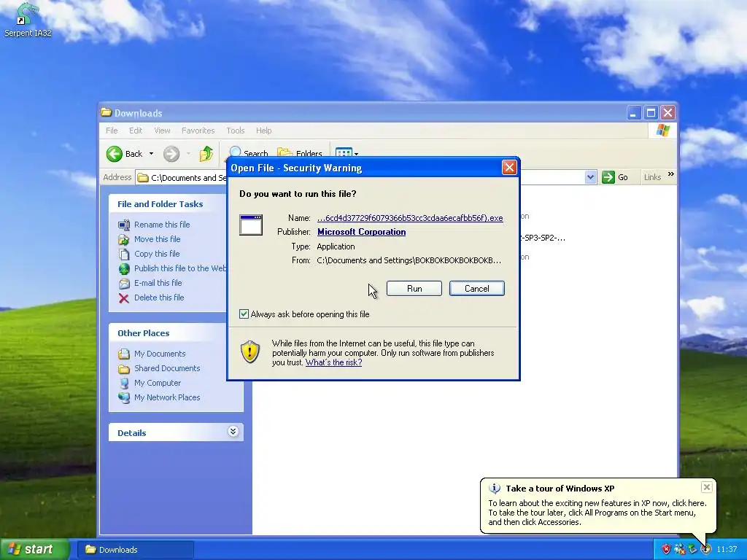This screenshot has width=747, height=560.
Task: Click the Delete this file link
Action: (159, 297)
